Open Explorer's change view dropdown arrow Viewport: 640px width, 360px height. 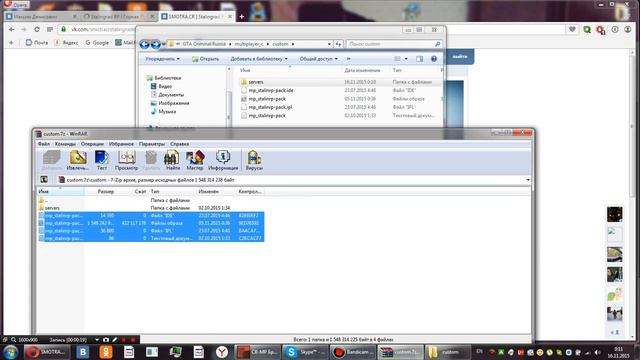(x=406, y=59)
